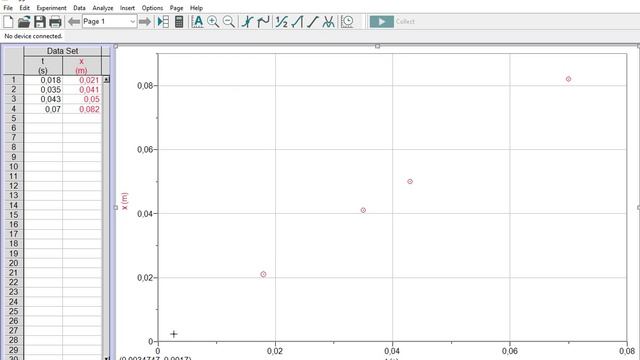Select the Zoom Out magnifier
Screen dimensions: 640x360
(229, 22)
